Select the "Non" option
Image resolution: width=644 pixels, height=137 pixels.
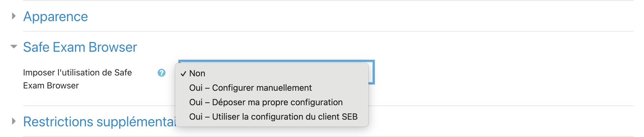[x=197, y=73]
